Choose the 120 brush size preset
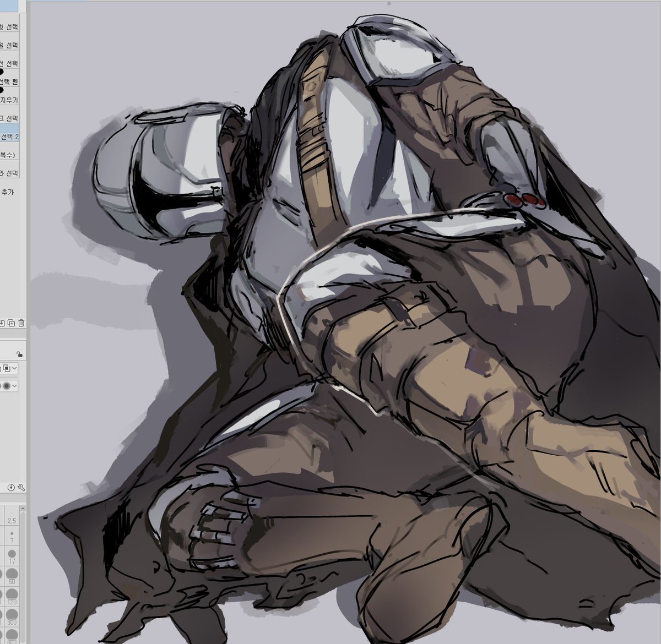 [12, 597]
